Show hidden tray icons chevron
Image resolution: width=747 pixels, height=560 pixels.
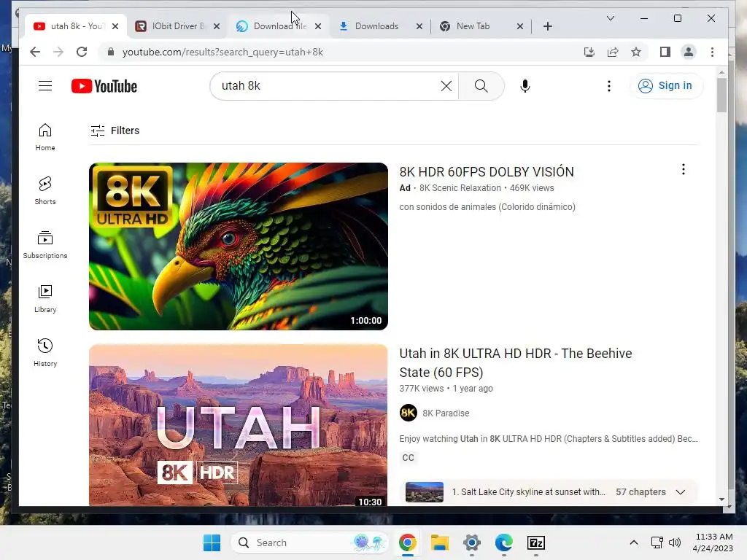click(x=634, y=542)
